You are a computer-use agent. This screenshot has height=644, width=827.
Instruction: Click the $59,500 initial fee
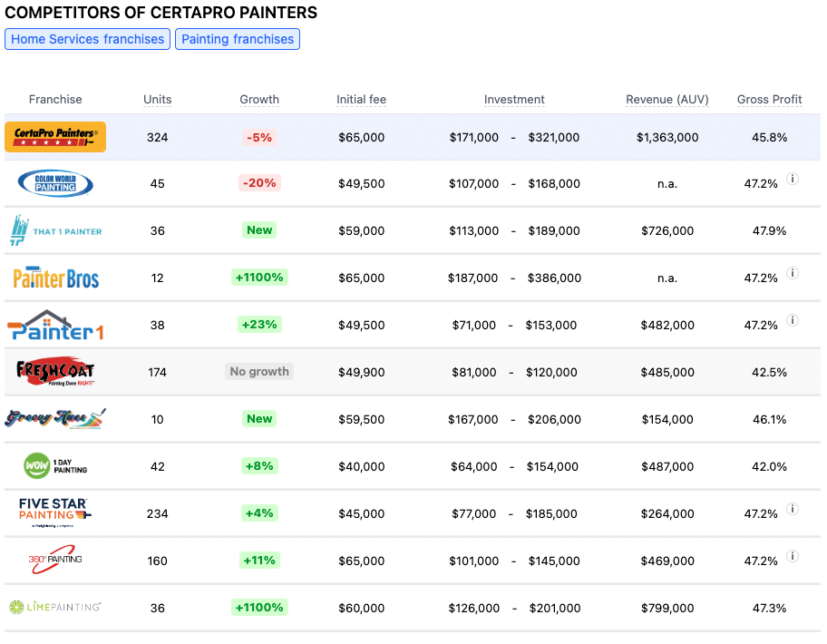[361, 419]
